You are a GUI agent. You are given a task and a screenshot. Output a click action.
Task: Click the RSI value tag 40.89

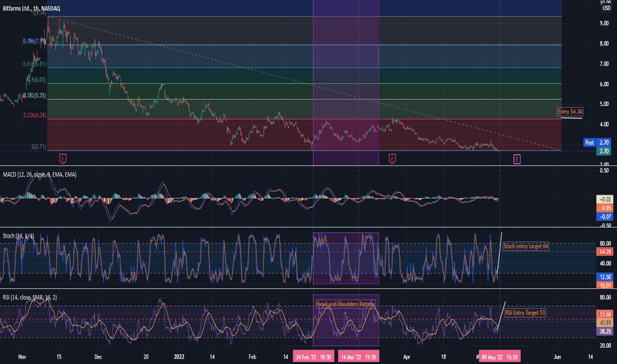[605, 323]
